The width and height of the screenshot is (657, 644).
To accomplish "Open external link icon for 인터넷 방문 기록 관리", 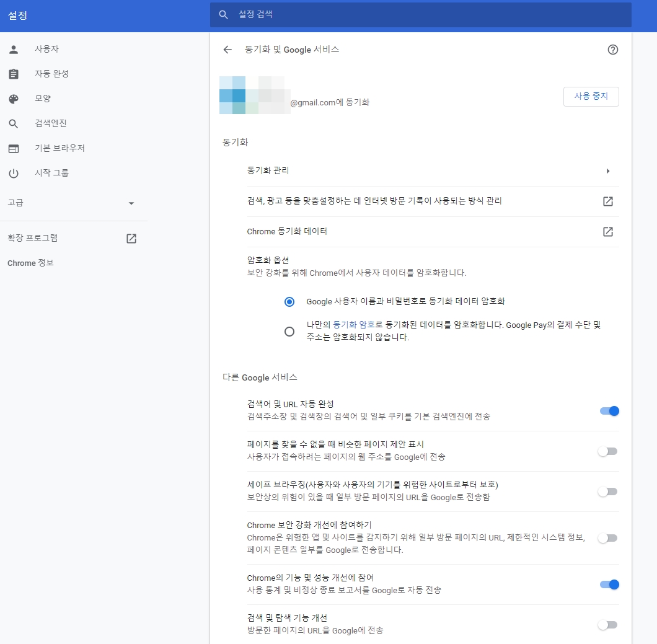I will point(607,201).
